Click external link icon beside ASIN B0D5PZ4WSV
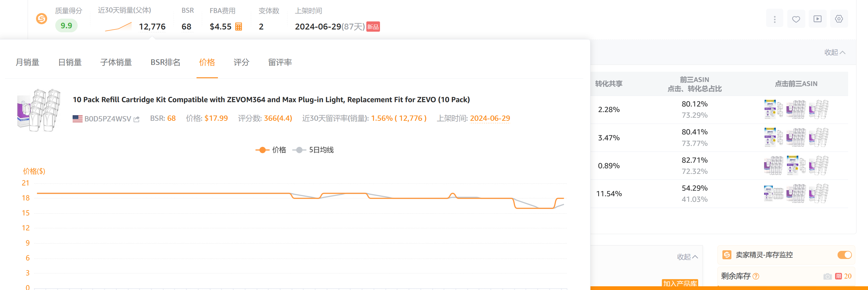Viewport: 868px width, 290px height. [137, 119]
